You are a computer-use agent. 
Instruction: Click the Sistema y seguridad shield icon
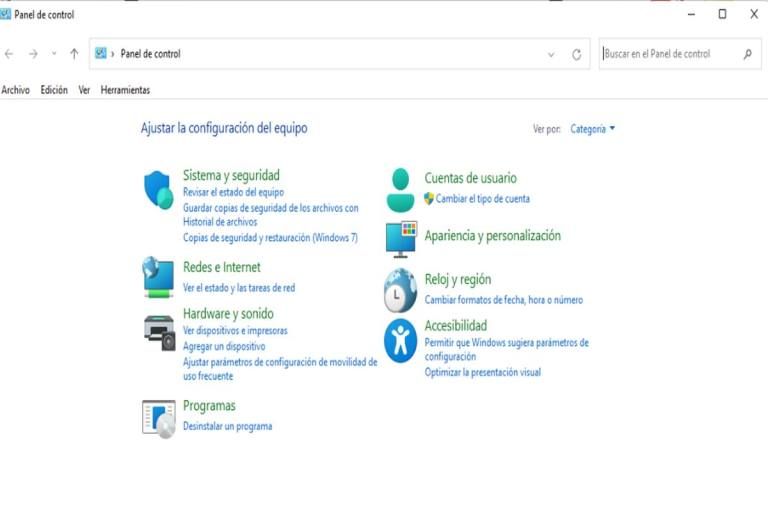pos(159,189)
